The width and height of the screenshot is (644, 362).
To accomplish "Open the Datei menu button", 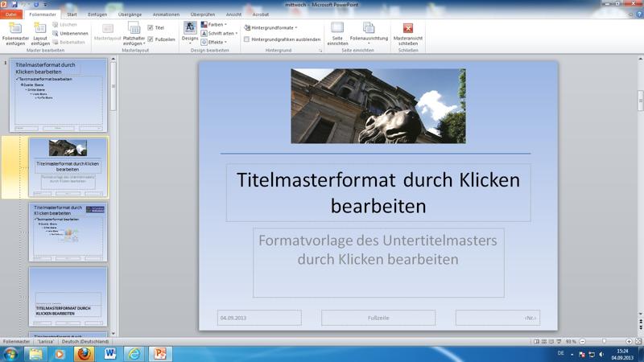I will click(x=11, y=14).
